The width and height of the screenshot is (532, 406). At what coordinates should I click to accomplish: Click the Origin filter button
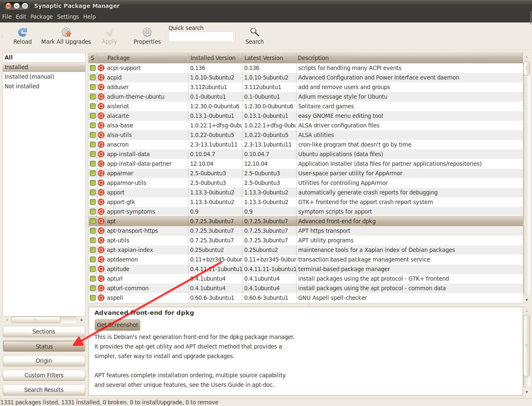click(x=44, y=361)
